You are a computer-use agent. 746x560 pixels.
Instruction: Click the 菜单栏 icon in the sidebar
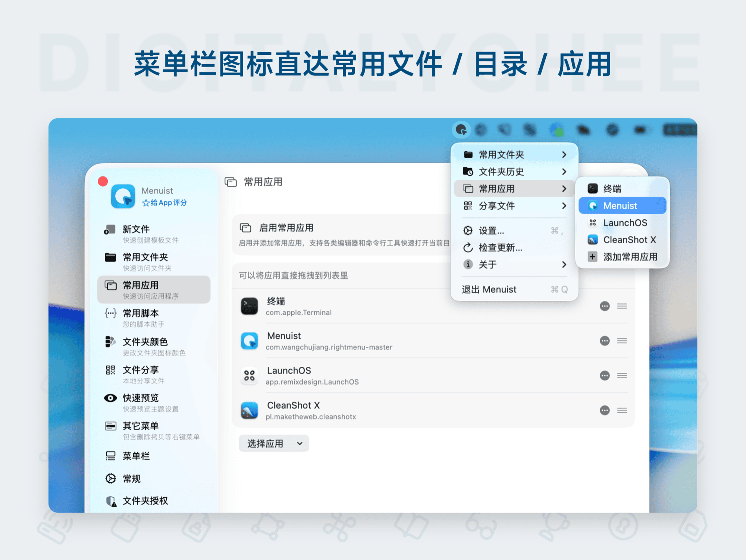coord(110,456)
